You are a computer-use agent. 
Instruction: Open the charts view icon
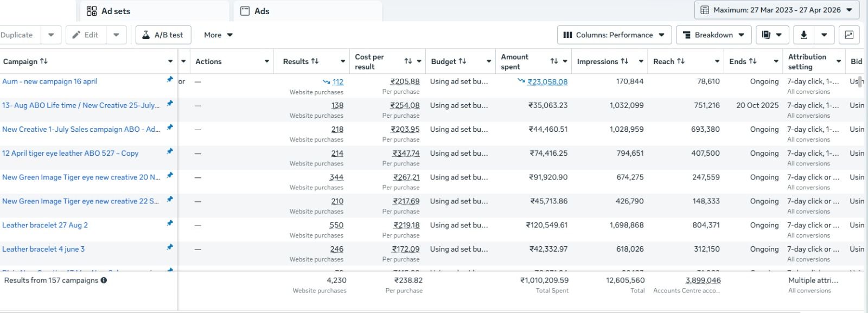click(849, 35)
